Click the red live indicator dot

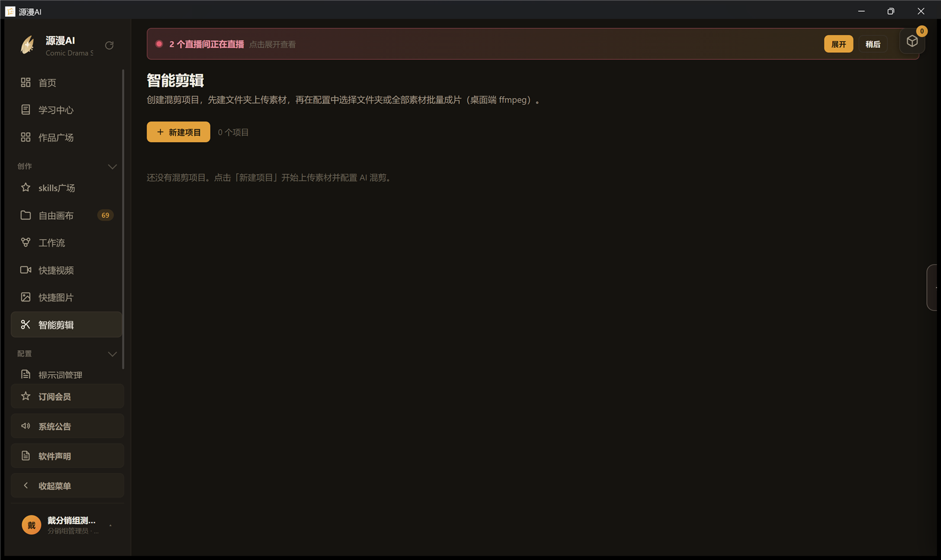[159, 44]
